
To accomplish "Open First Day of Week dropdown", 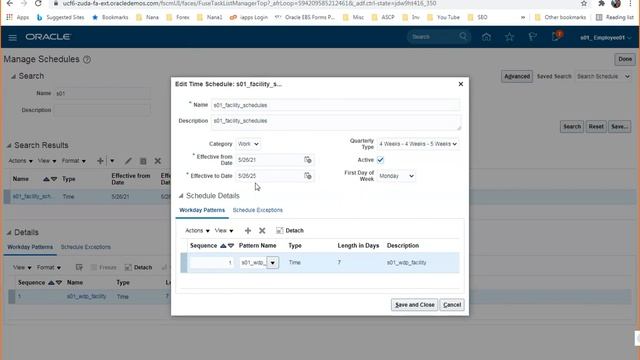I will point(396,176).
